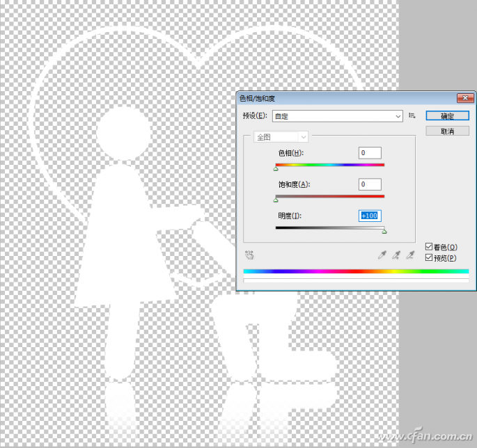The width and height of the screenshot is (477, 448).
Task: Select the subtract-from-sample eyedropper
Action: (x=410, y=255)
